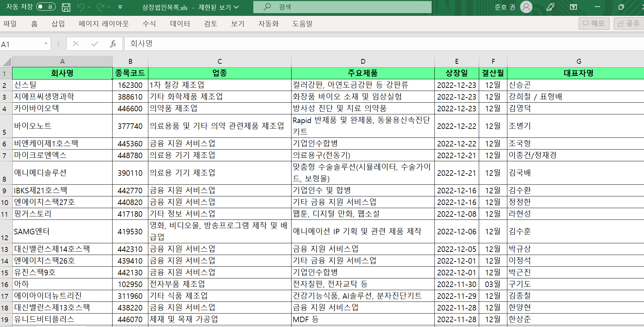This screenshot has height=327, width=644.
Task: Click the user account avatar icon
Action: pos(526,7)
